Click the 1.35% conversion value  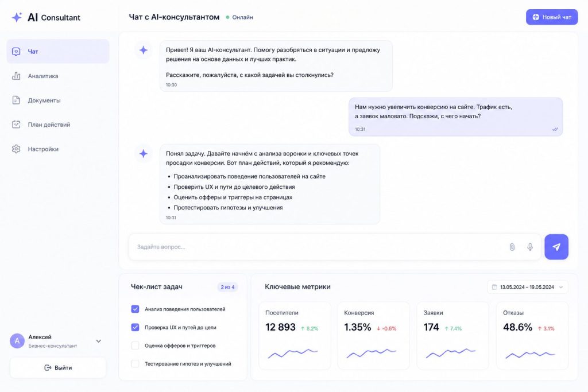tap(358, 327)
